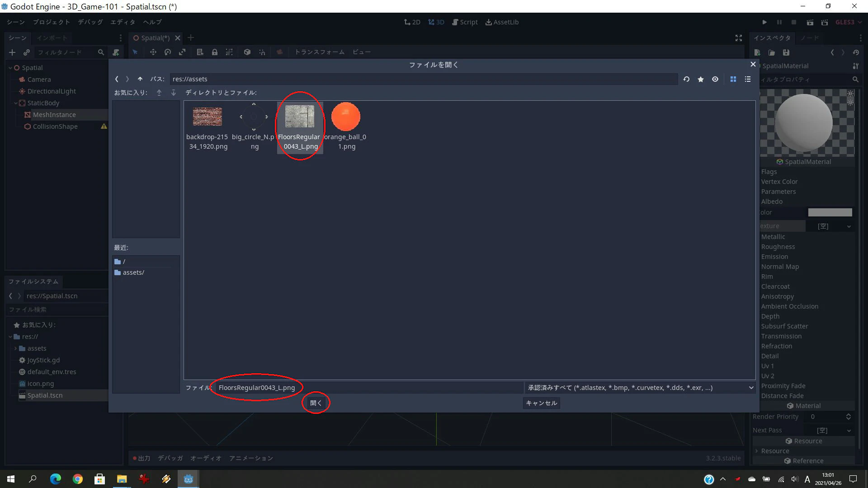Select backdrop-21534_1920.png thumbnail
This screenshot has width=868, height=488.
(207, 127)
